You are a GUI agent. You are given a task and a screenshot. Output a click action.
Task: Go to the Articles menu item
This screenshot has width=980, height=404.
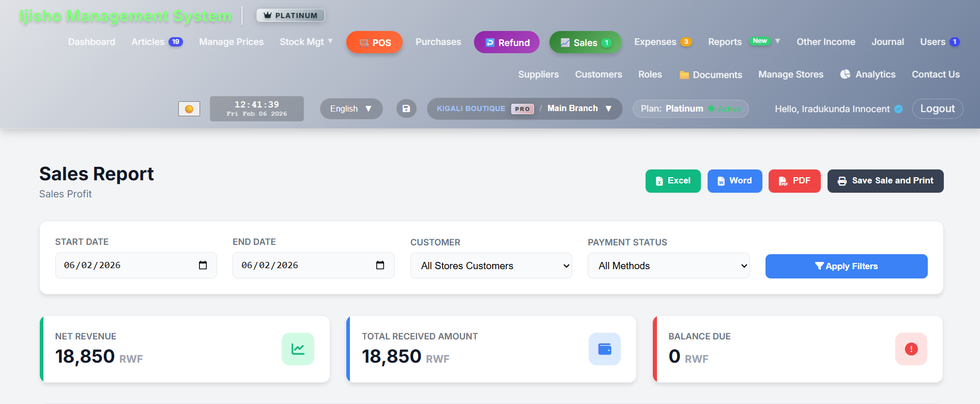coord(148,42)
